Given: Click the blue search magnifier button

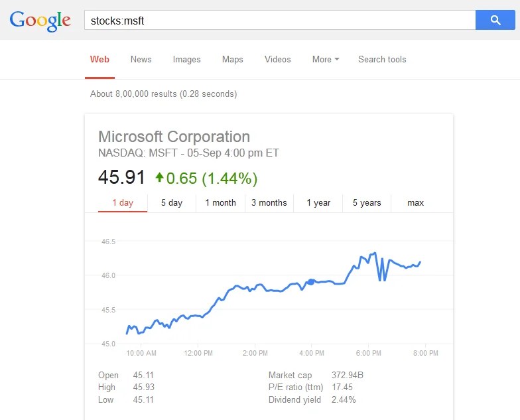Looking at the screenshot, I should pyautogui.click(x=495, y=21).
